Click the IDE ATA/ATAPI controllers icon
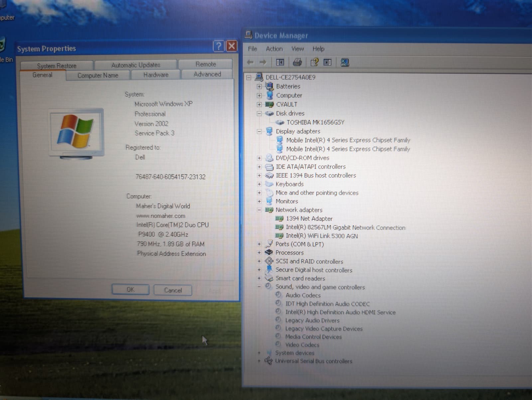The image size is (532, 400). tap(269, 167)
